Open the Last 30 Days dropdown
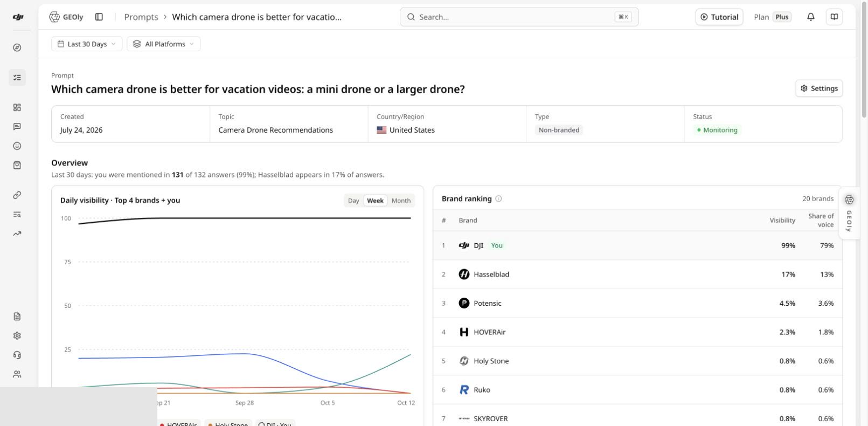Viewport: 868px width, 426px height. [87, 44]
